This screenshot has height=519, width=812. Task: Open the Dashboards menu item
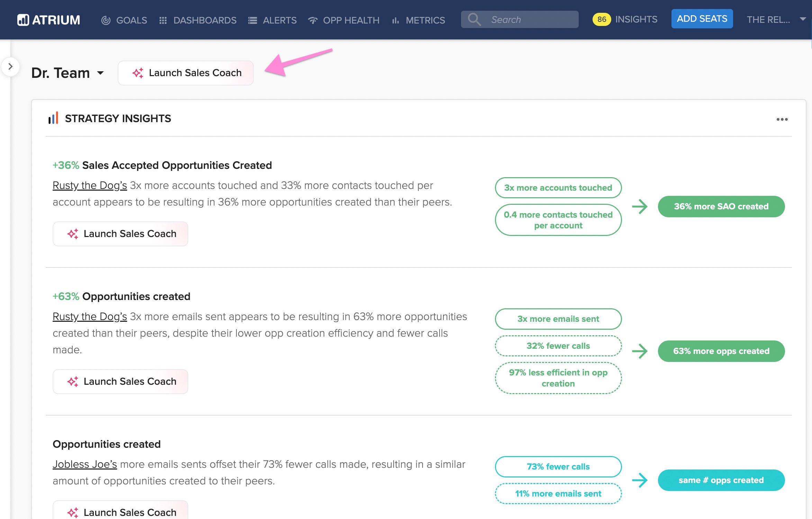pos(198,20)
